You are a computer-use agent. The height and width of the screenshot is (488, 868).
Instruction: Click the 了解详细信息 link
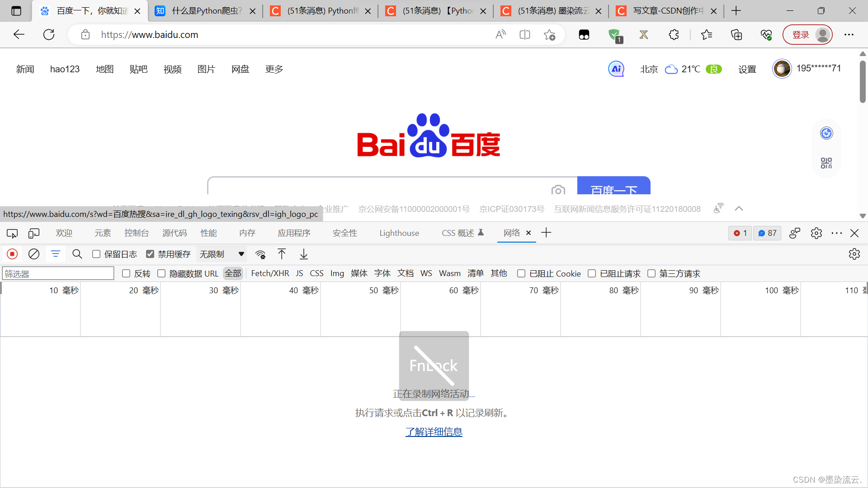[434, 432]
